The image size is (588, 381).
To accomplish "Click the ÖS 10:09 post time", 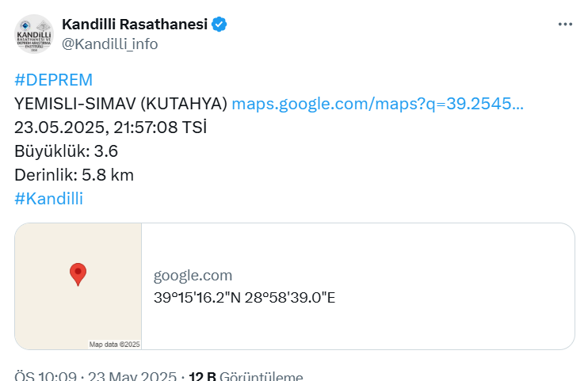I will pos(45,376).
